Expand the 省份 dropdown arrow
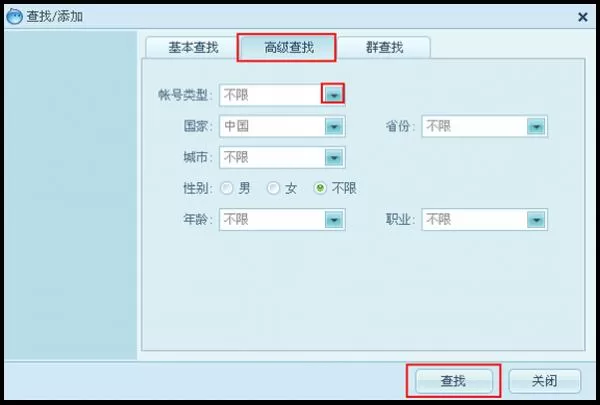The image size is (600, 405). click(x=536, y=126)
